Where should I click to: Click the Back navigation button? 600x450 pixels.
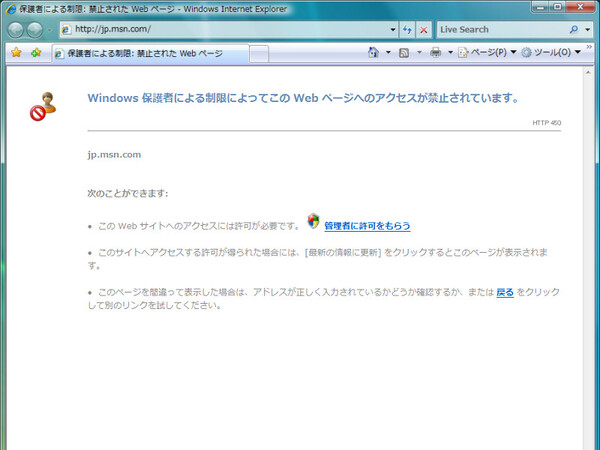16,30
